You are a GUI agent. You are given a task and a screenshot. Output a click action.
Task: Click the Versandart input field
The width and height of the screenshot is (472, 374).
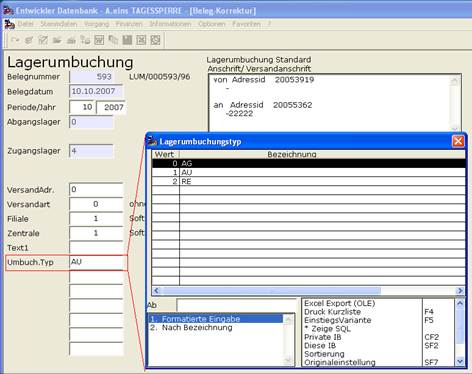point(96,204)
